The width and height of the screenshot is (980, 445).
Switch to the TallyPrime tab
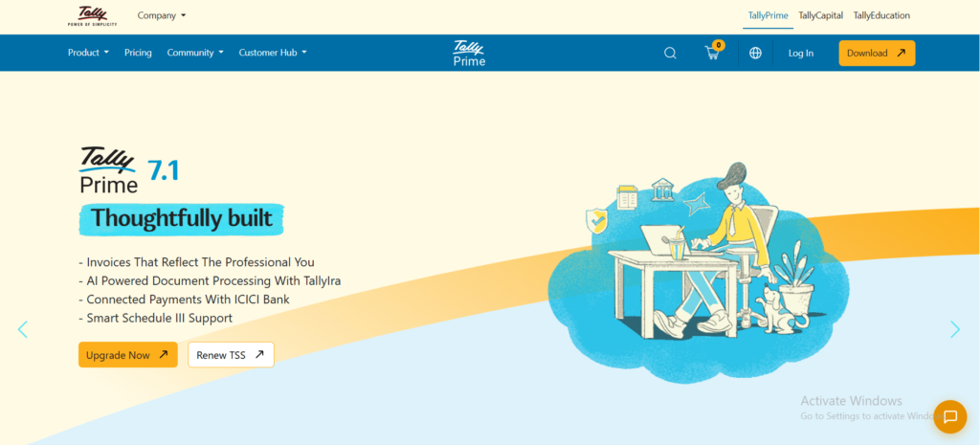(x=768, y=15)
